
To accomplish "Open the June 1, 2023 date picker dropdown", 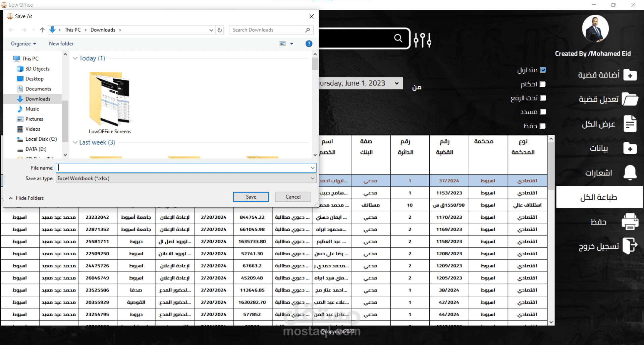I will [x=397, y=83].
